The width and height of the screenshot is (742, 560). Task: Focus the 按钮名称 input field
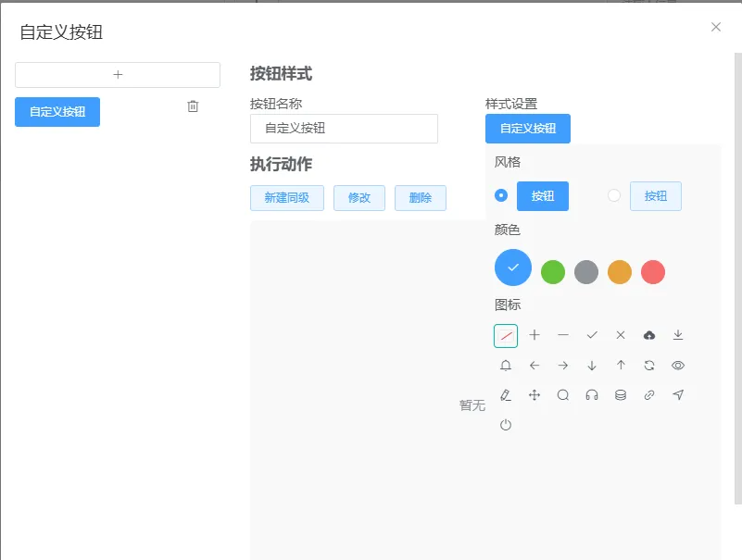[344, 128]
